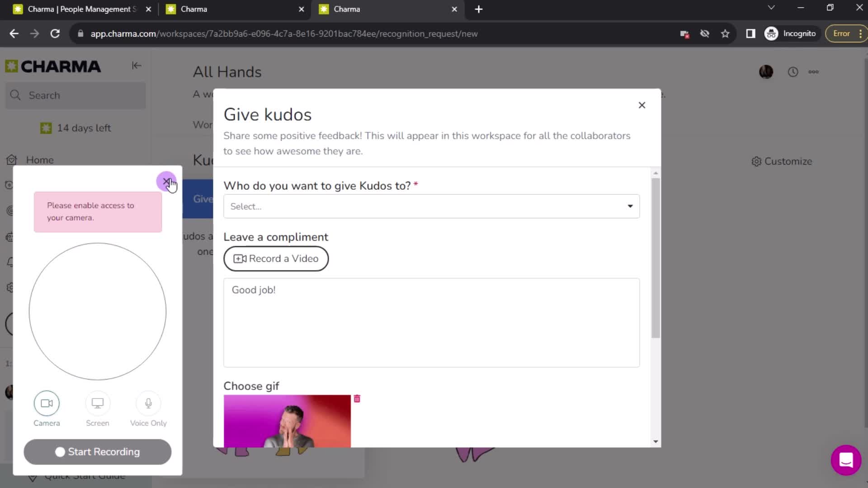Open a new browser tab
This screenshot has height=488, width=868.
pos(479,9)
